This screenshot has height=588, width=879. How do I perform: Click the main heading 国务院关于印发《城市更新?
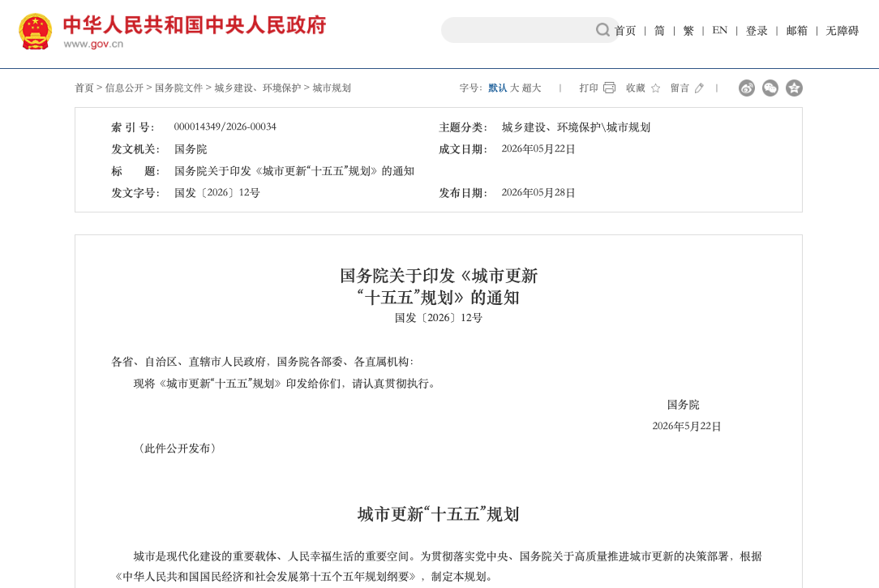pos(439,276)
